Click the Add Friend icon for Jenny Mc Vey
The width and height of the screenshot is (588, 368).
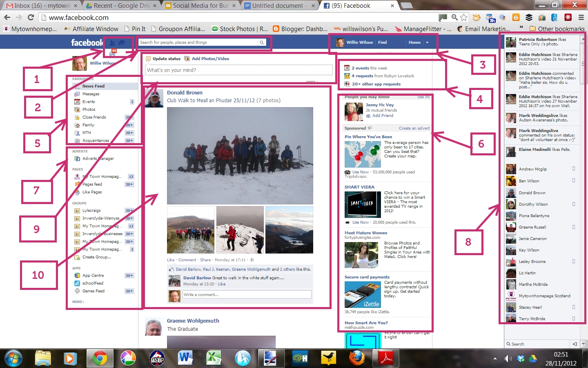(x=368, y=116)
